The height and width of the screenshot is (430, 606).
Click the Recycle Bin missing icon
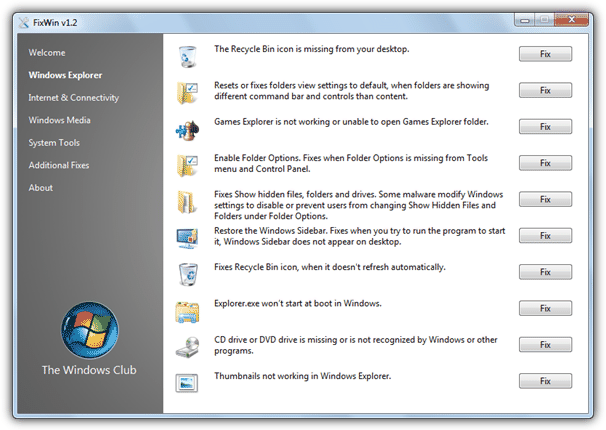coord(187,56)
